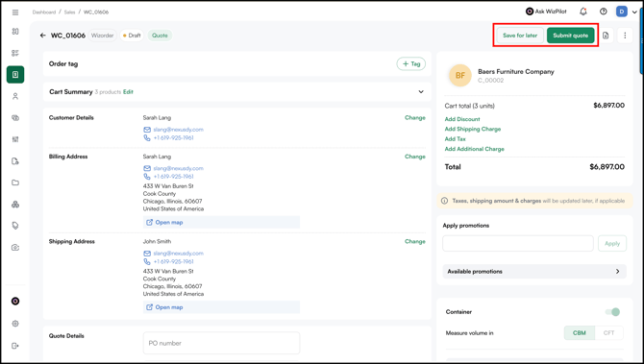Open the tasks checklist icon in sidebar
Image resolution: width=644 pixels, height=364 pixels.
15,53
